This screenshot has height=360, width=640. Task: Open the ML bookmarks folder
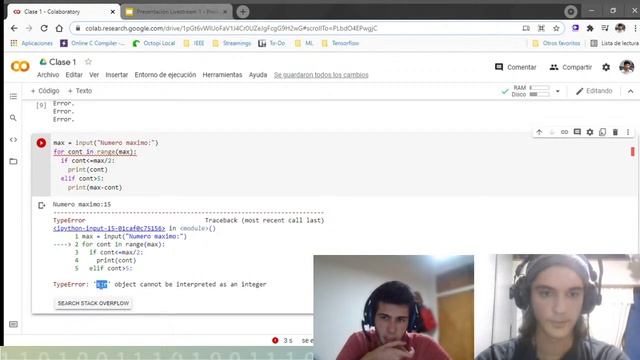pos(304,43)
